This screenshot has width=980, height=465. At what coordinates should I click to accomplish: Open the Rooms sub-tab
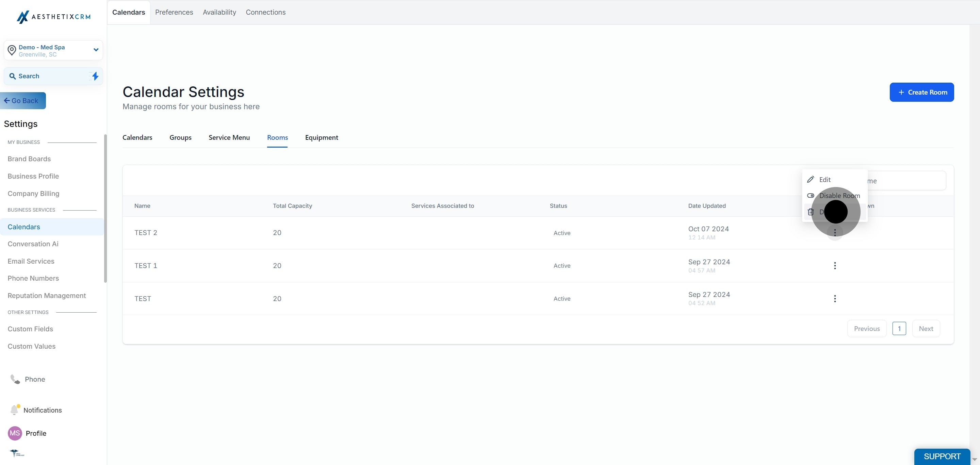[x=277, y=137]
